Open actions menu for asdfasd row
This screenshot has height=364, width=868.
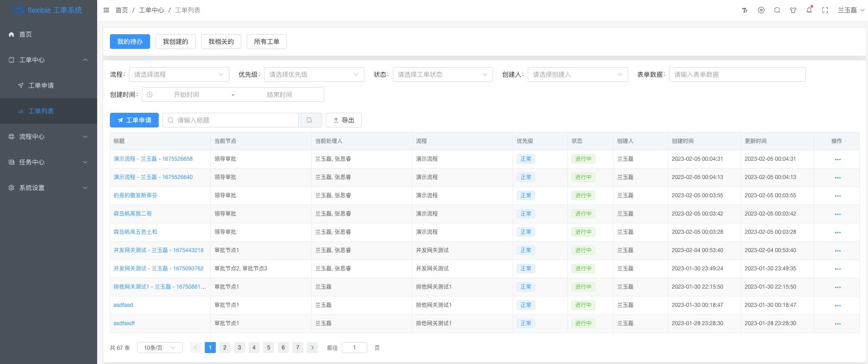point(837,306)
